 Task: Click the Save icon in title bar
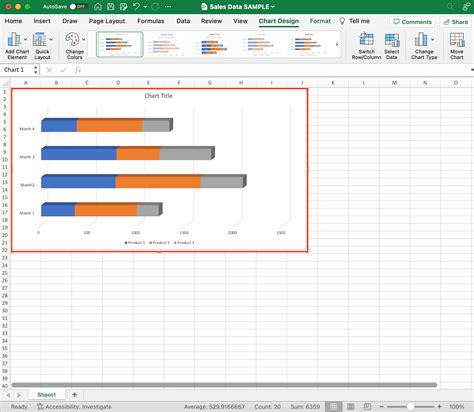[x=110, y=6]
